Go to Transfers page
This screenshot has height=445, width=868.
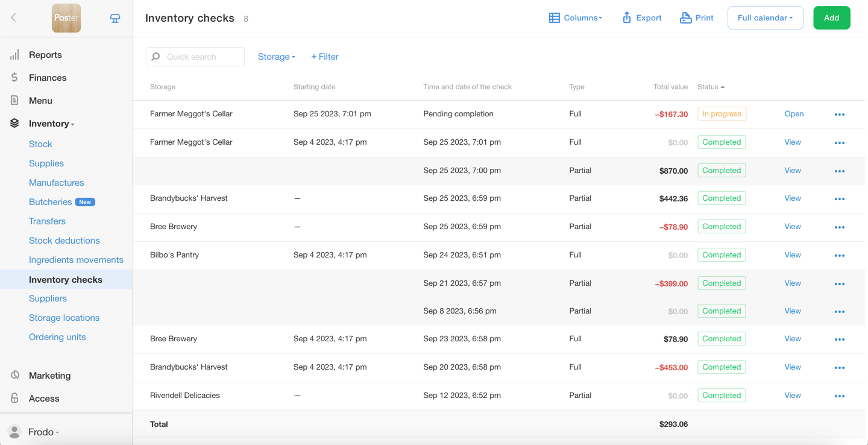click(x=47, y=221)
